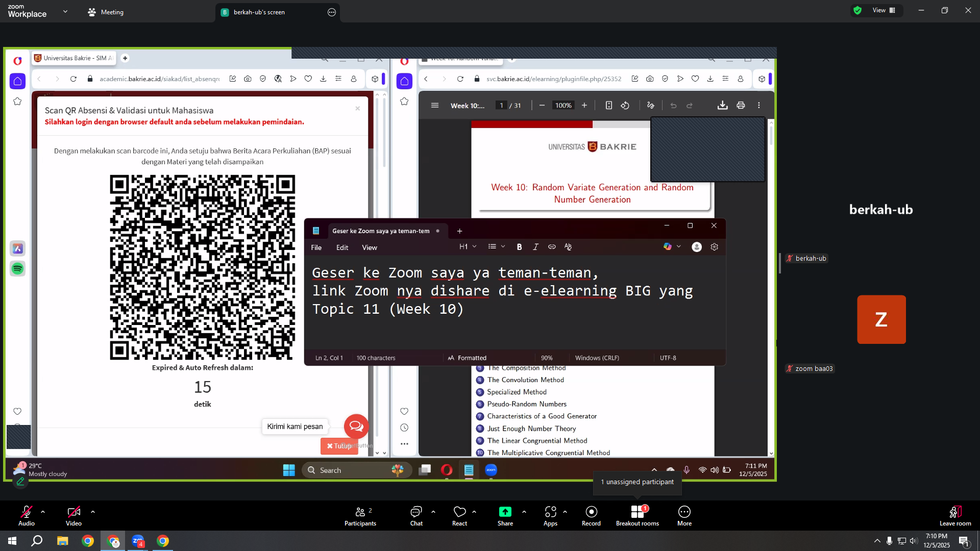The image size is (980, 551).
Task: Insert a link in Notepad
Action: [552, 247]
